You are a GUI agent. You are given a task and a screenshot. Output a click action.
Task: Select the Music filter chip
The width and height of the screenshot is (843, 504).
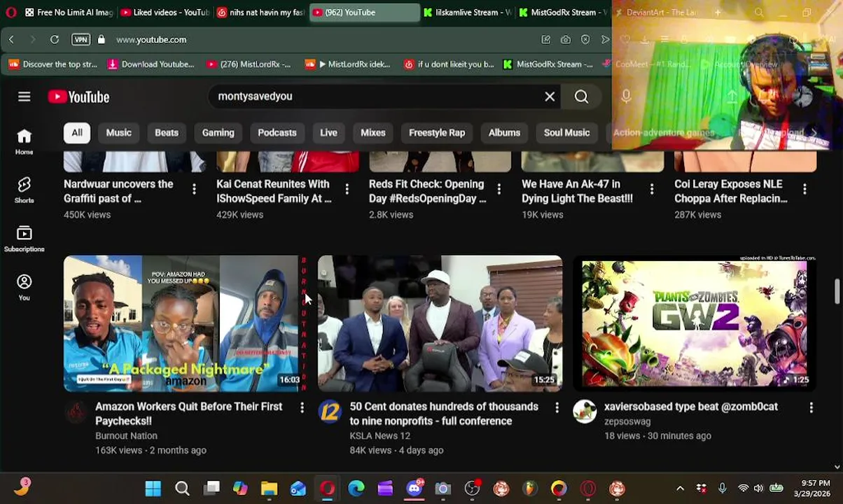pos(118,132)
